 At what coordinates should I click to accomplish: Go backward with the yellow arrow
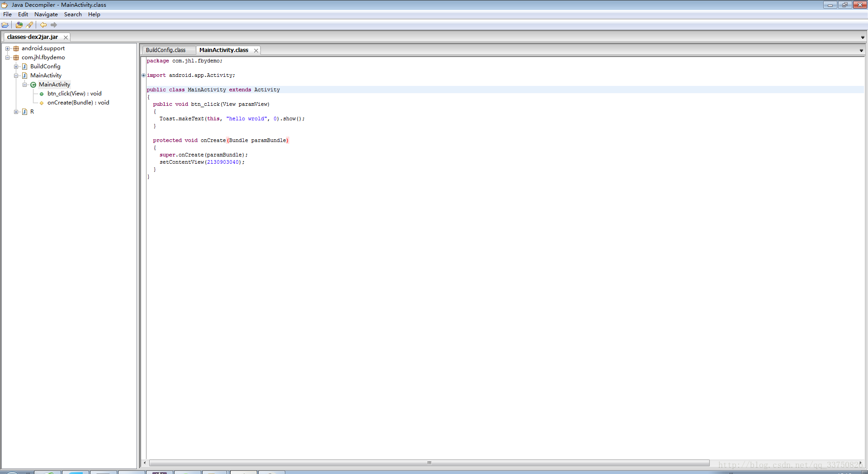click(x=43, y=25)
